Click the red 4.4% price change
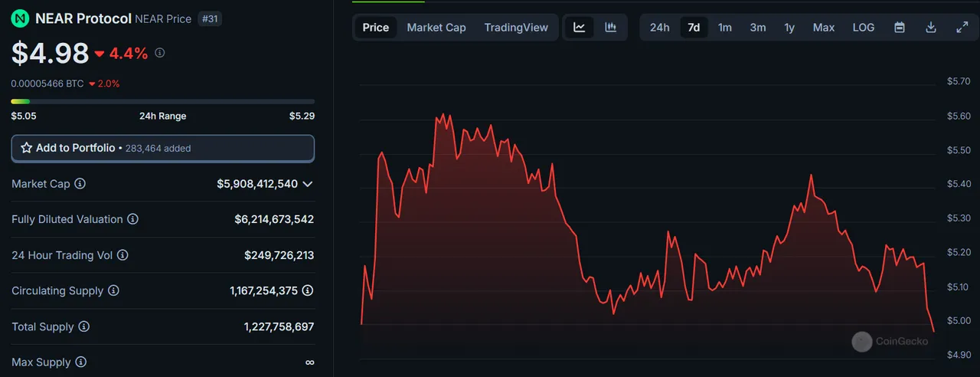Image resolution: width=980 pixels, height=377 pixels. [121, 53]
